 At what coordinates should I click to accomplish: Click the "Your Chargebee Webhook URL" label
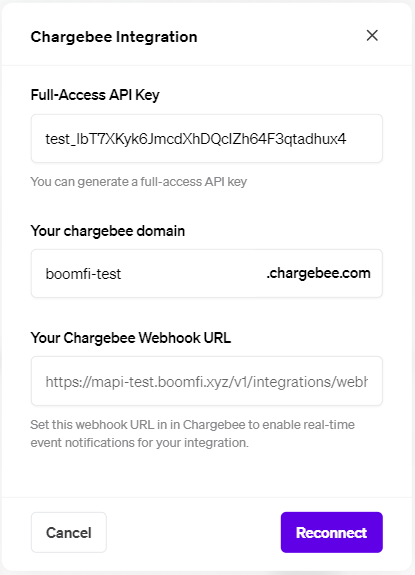point(131,338)
